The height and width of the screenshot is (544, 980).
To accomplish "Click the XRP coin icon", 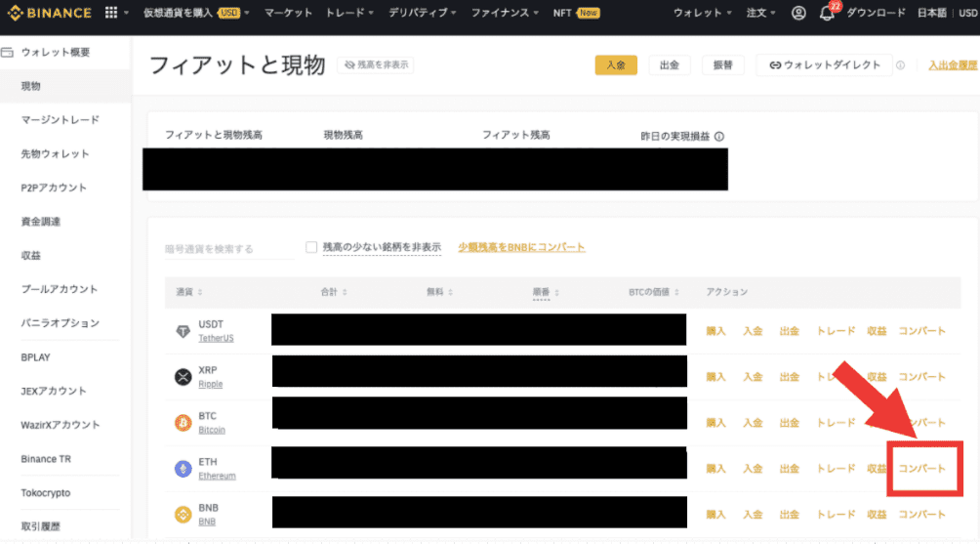I will pyautogui.click(x=183, y=377).
